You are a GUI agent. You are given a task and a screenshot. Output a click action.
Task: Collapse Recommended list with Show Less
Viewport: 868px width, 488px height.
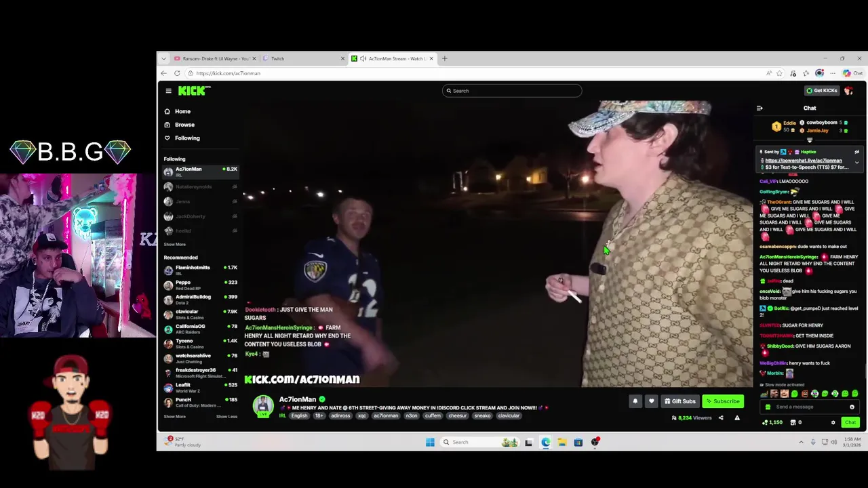pos(226,416)
